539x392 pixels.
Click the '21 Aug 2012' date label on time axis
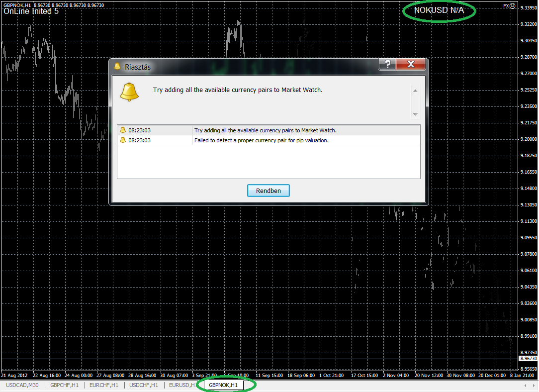[14, 375]
